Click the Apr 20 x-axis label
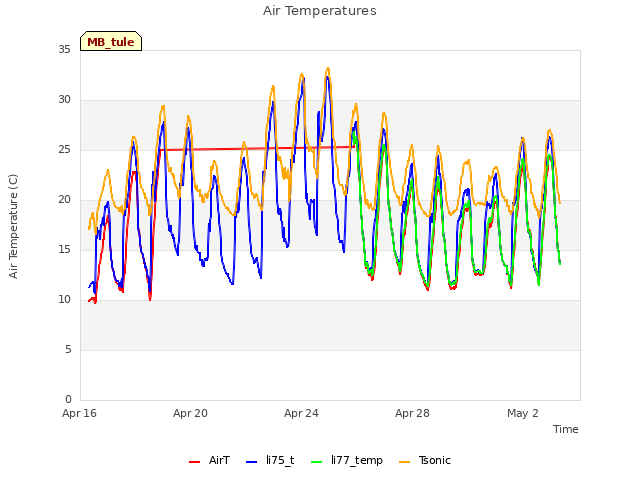640x480 pixels. [x=190, y=413]
